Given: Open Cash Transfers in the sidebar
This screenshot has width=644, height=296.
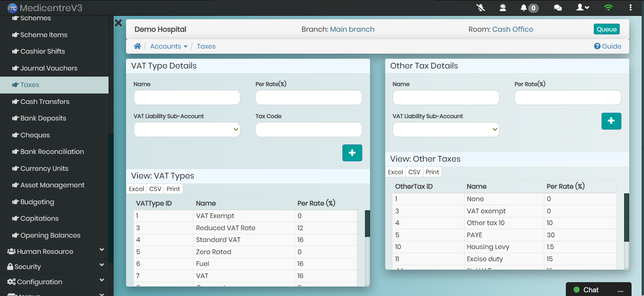Looking at the screenshot, I should pos(45,102).
